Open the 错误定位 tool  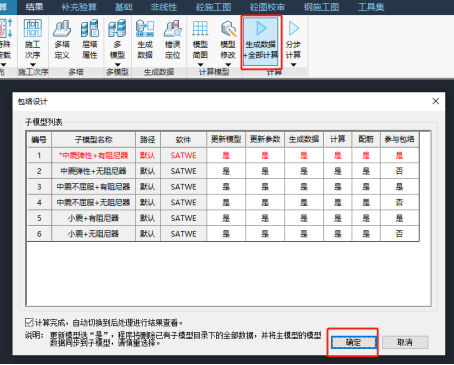click(172, 39)
